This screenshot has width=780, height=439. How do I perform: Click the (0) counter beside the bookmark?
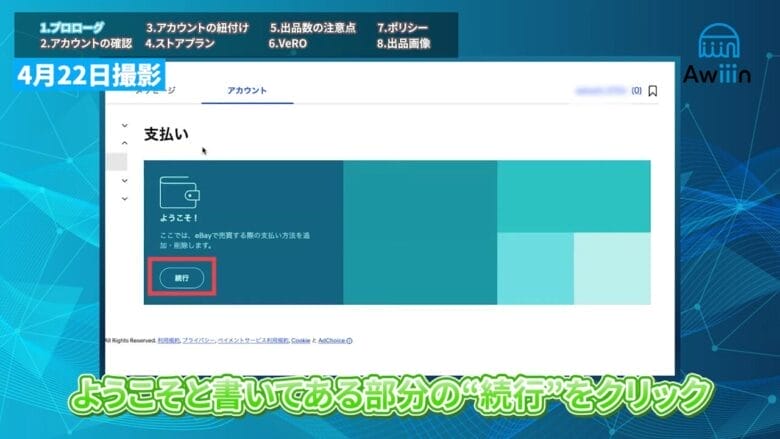[635, 91]
